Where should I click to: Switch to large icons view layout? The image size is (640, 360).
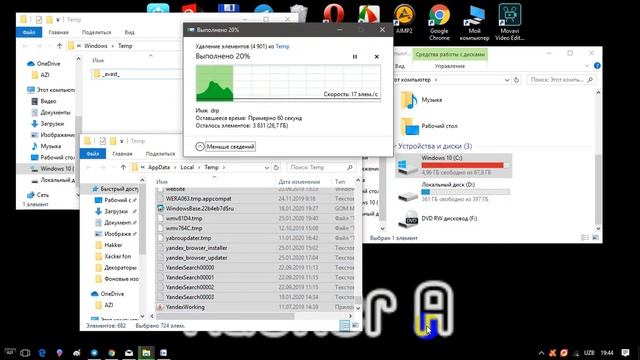[355, 325]
